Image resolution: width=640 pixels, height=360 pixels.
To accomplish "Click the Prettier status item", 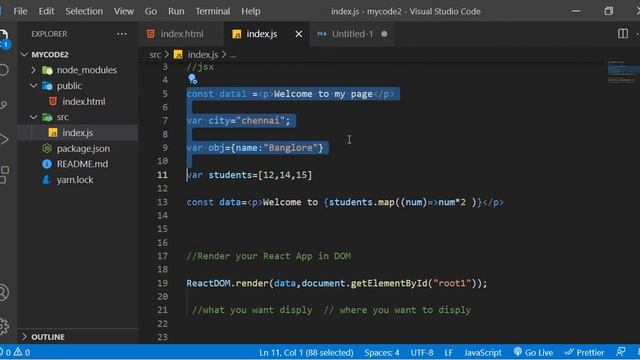I will point(584,352).
